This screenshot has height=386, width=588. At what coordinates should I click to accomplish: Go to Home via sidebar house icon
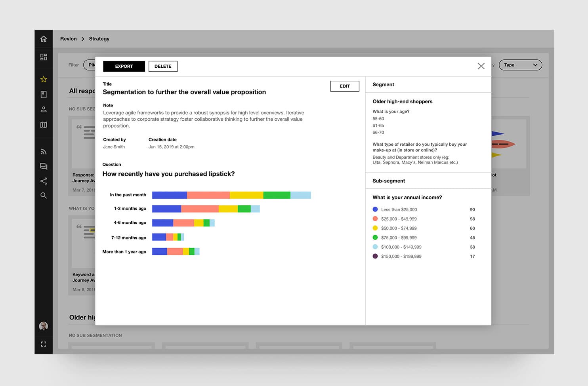click(44, 39)
